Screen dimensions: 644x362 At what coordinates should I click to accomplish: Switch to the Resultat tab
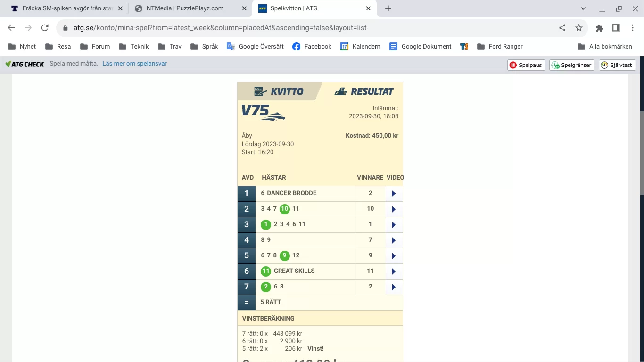363,91
